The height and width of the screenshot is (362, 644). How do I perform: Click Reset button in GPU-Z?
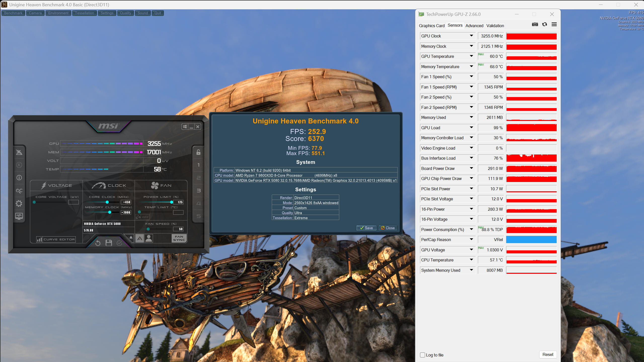coord(548,354)
